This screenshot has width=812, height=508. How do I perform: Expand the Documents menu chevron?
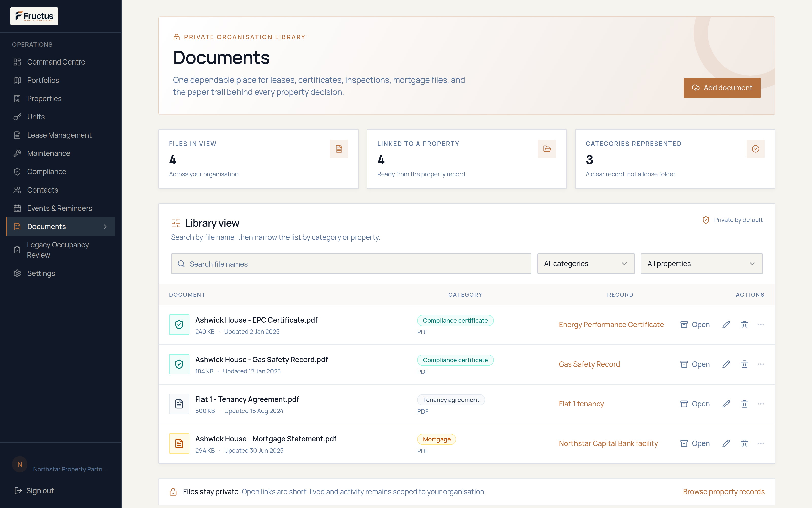click(105, 227)
